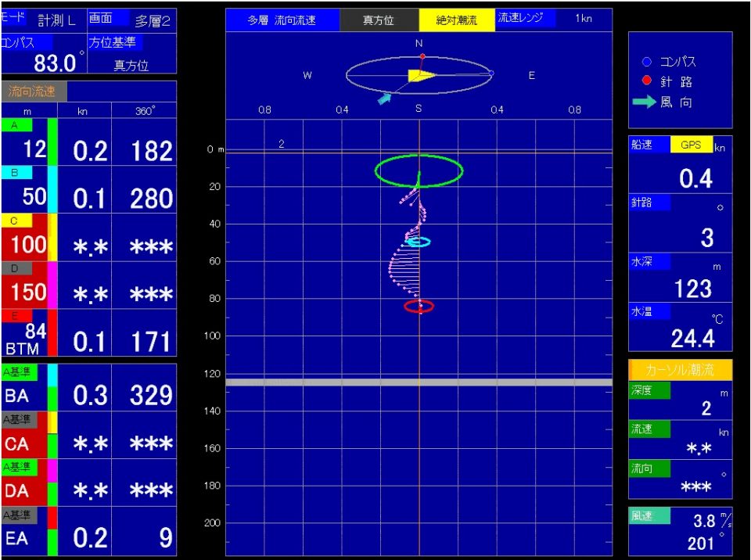The height and width of the screenshot is (560, 751).
Task: Click the 真方位 value under 方位基準
Action: click(131, 65)
